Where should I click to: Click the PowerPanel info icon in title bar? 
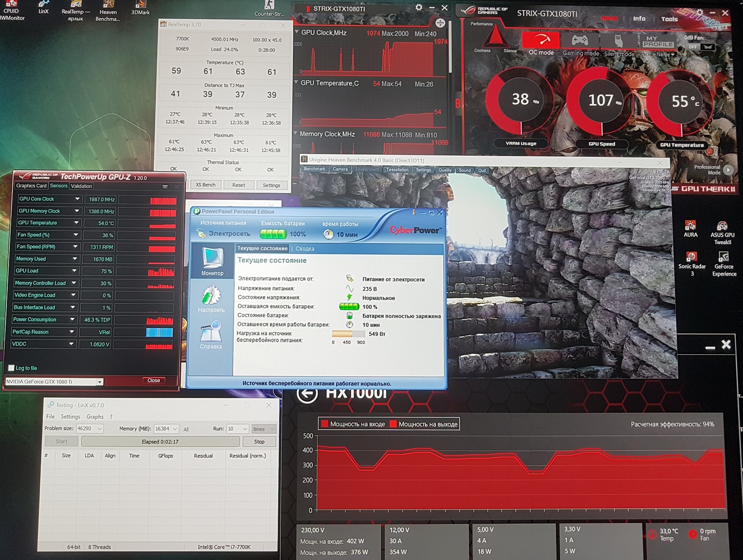pyautogui.click(x=413, y=212)
